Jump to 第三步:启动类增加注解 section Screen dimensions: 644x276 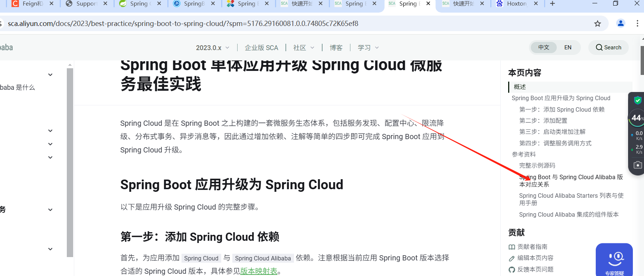[552, 132]
